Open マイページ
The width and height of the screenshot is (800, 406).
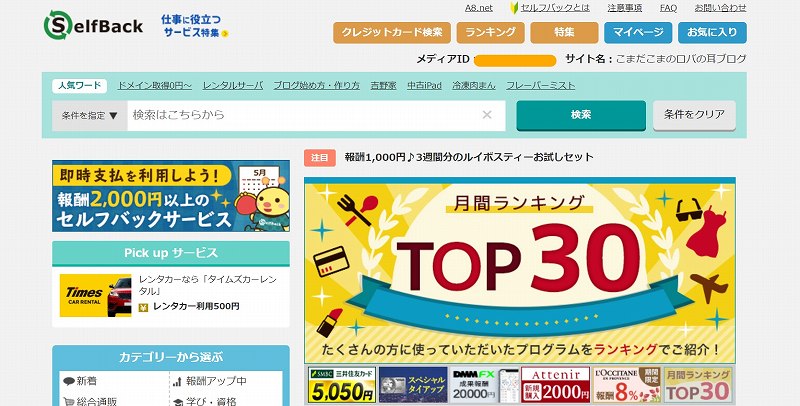pyautogui.click(x=638, y=33)
